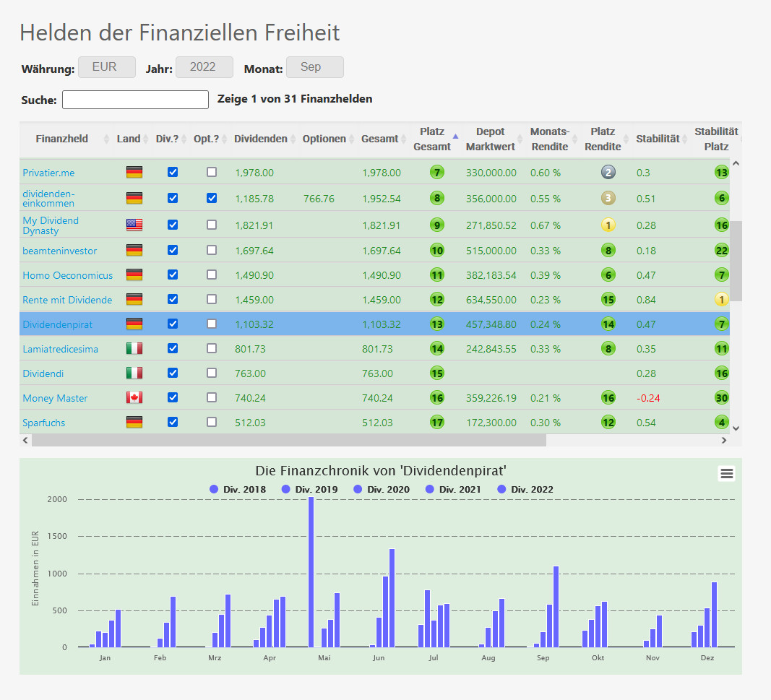Screen dimensions: 771x700
Task: Click silver rank 2 badge for Privatier.me
Action: 608,173
